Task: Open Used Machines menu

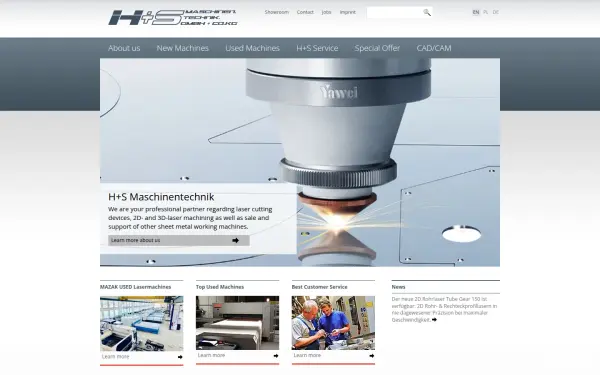Action: [253, 48]
